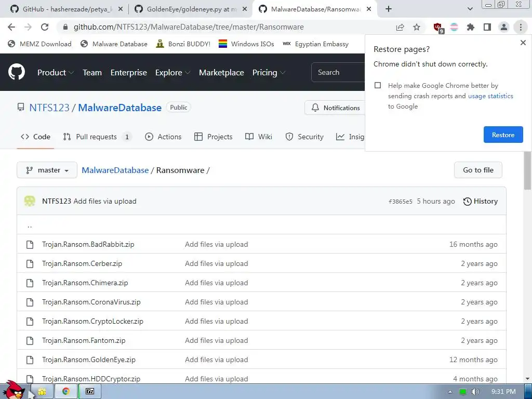Open 7-Zip from the taskbar
This screenshot has width=532, height=399.
89,391
